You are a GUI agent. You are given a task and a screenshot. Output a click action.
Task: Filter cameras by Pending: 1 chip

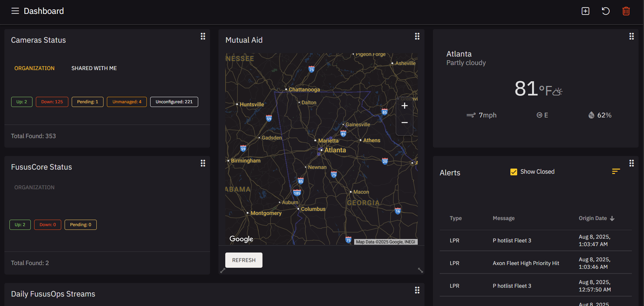88,102
